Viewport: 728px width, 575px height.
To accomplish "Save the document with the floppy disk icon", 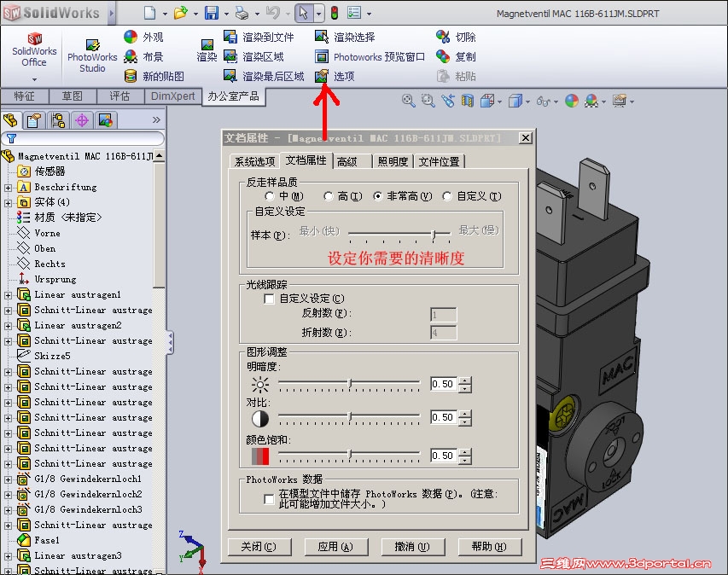I will (x=212, y=13).
